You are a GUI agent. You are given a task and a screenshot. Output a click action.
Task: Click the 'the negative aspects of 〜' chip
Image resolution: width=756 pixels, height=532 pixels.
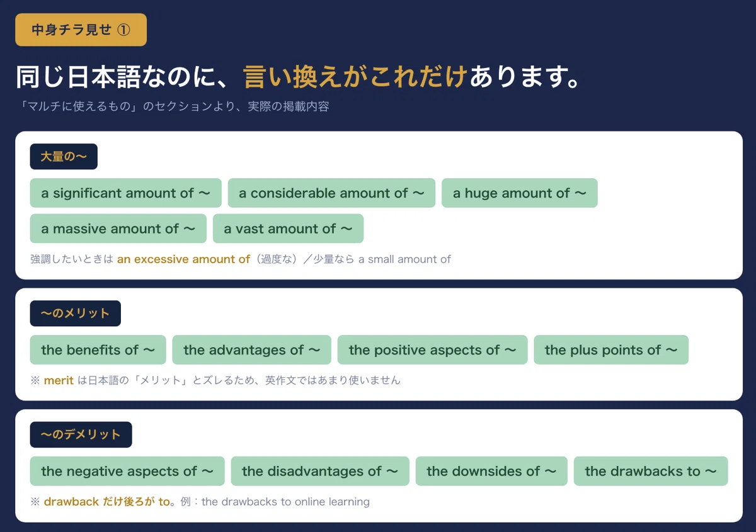coord(127,472)
